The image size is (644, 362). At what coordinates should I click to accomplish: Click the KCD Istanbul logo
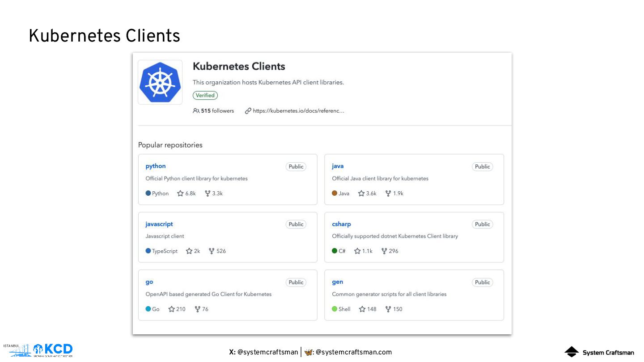pyautogui.click(x=38, y=350)
